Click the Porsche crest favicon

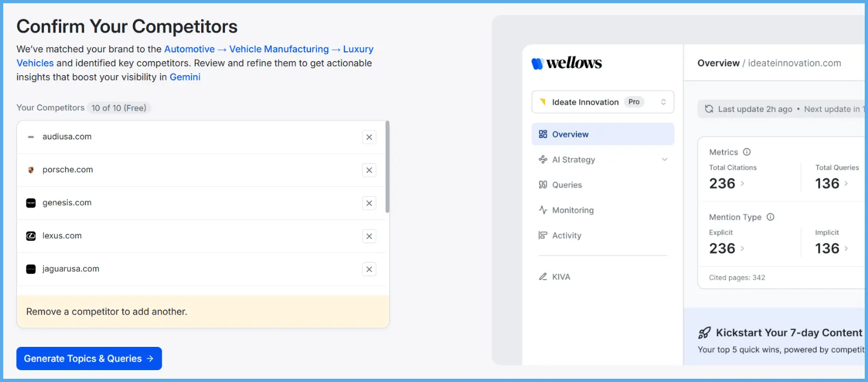click(31, 170)
